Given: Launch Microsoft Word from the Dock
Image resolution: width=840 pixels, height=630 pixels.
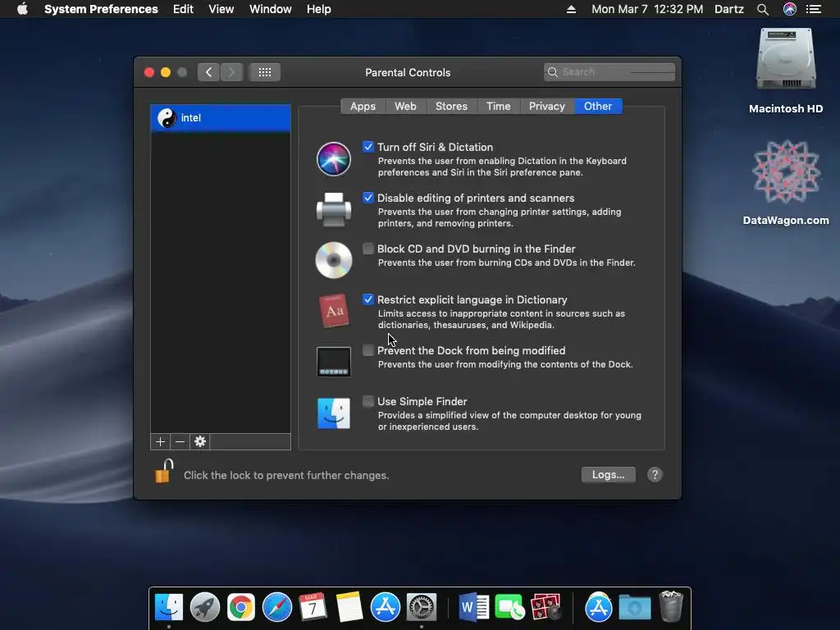Looking at the screenshot, I should [473, 607].
